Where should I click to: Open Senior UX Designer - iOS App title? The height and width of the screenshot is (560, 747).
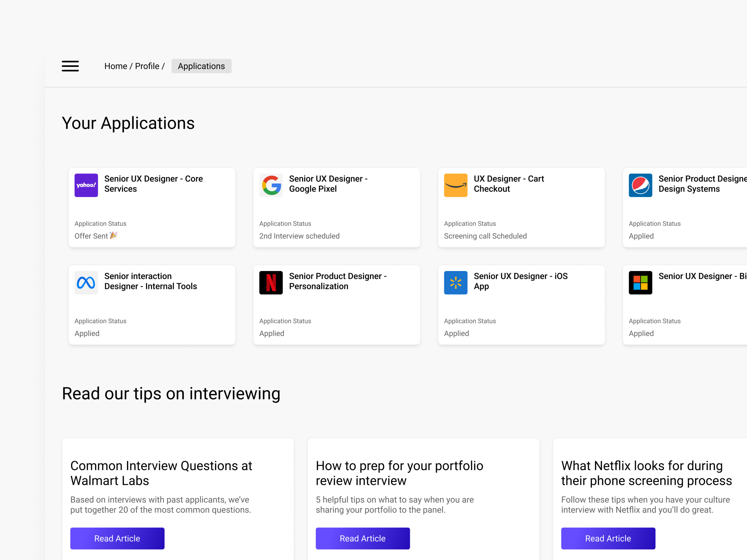(x=521, y=281)
